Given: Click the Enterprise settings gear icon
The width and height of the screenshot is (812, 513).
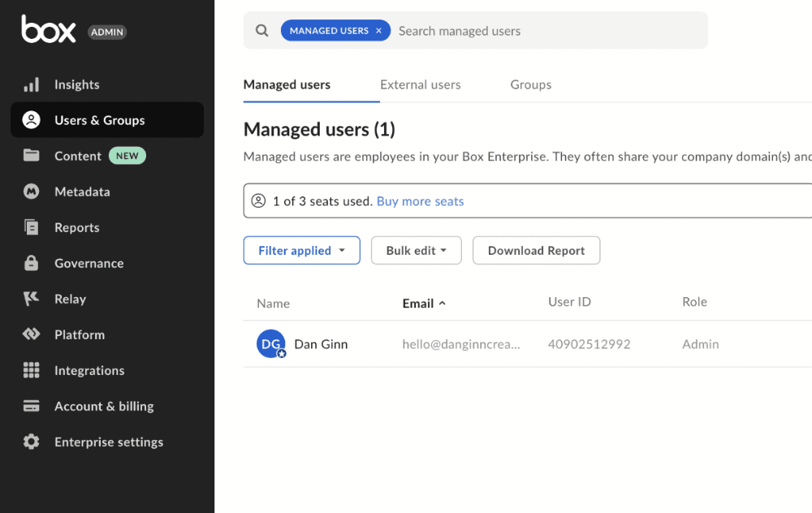Looking at the screenshot, I should point(31,442).
